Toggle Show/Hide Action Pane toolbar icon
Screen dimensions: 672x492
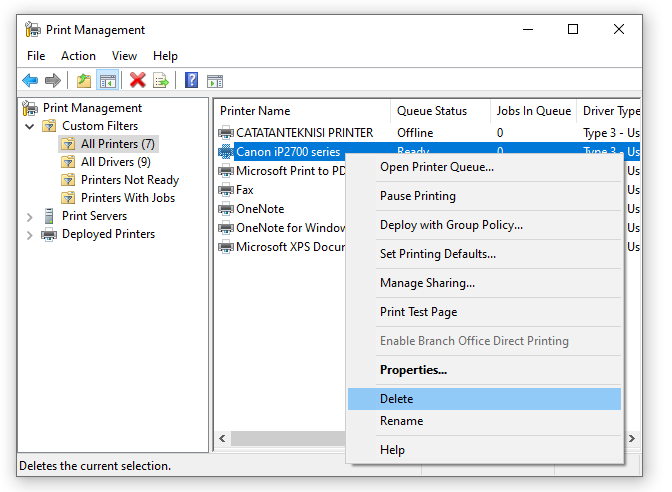point(214,81)
